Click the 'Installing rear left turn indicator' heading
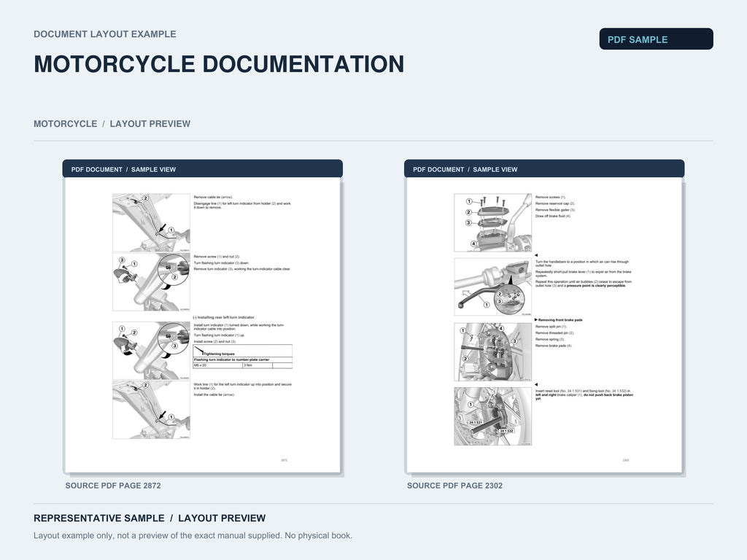747x560 pixels. [223, 317]
